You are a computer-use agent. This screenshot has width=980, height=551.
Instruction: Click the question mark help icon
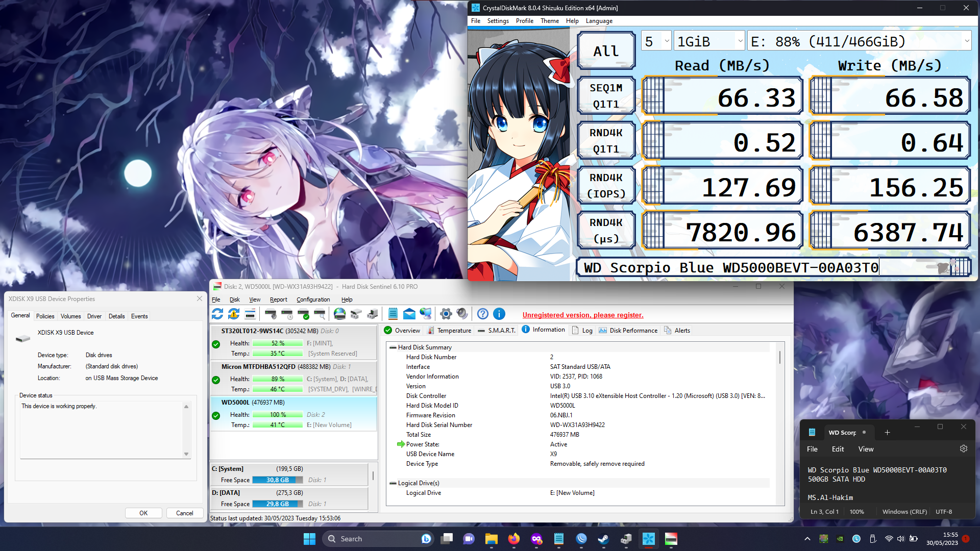point(483,314)
